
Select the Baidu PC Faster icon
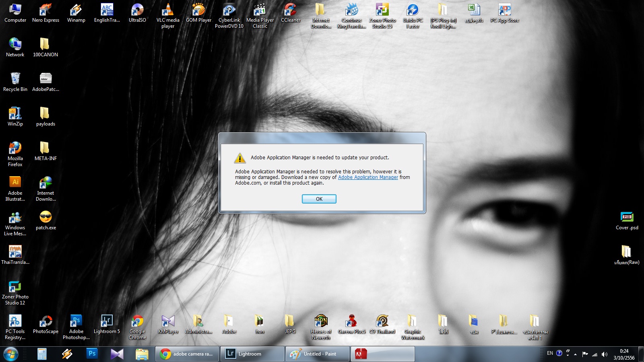413,16
